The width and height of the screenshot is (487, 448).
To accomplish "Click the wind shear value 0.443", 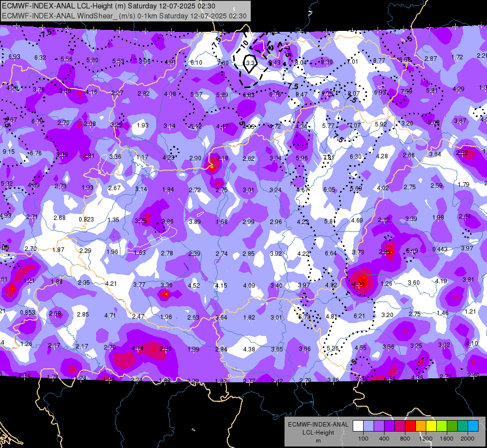I will 440,249.
